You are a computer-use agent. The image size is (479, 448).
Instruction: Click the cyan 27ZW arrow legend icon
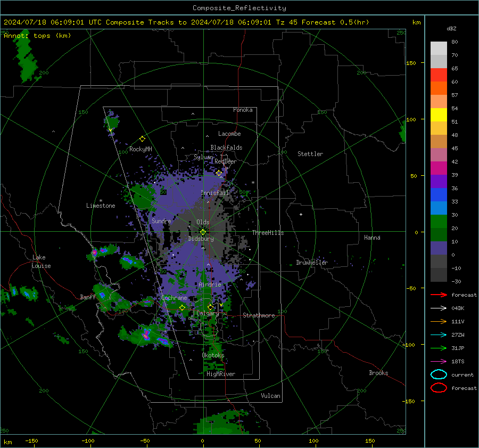point(439,335)
